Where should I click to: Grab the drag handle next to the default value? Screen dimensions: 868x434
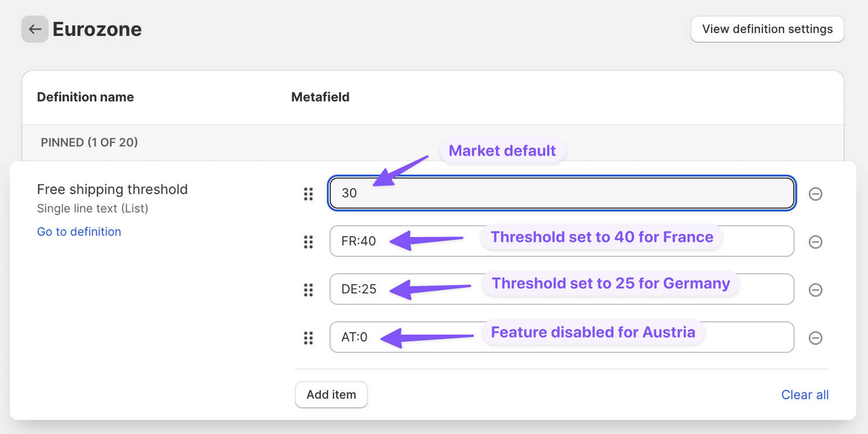pyautogui.click(x=308, y=194)
